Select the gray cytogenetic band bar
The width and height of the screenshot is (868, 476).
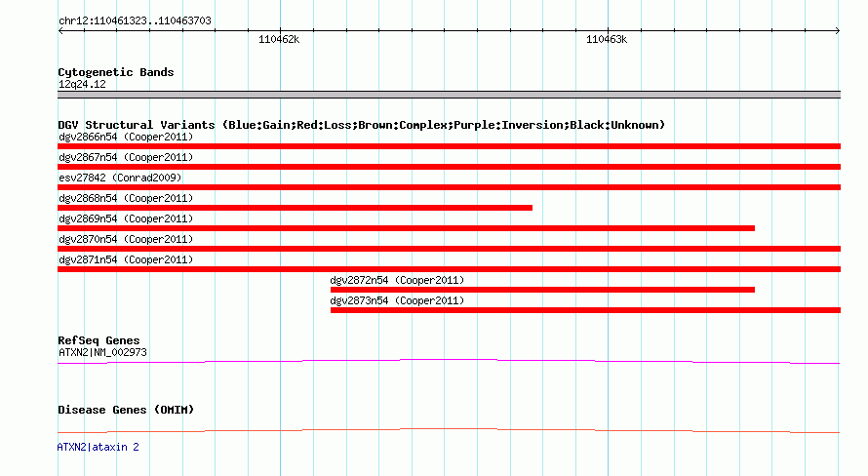coord(449,95)
